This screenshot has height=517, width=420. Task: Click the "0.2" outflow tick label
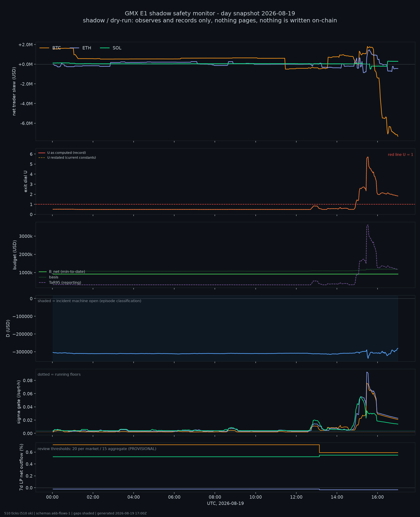coord(30,476)
